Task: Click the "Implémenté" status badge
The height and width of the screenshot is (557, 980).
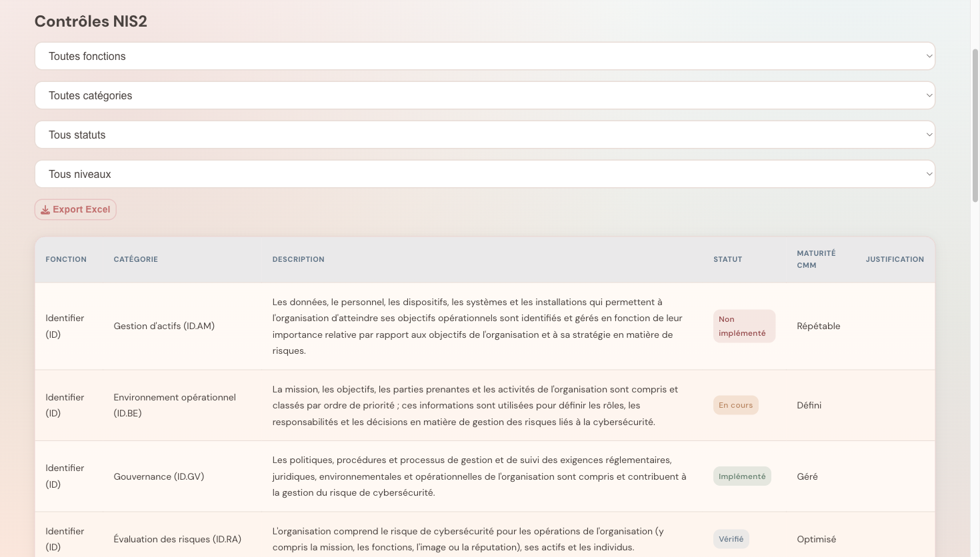Action: coord(741,476)
